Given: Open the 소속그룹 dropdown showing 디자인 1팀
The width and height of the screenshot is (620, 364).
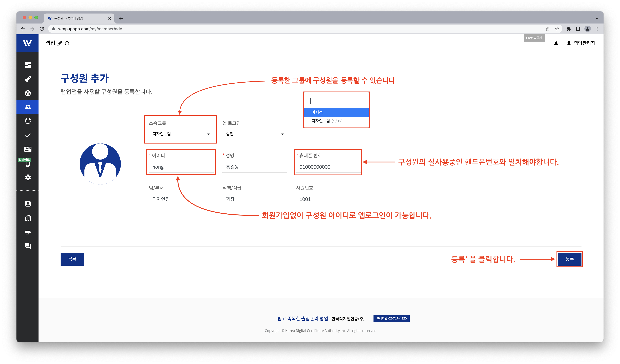Looking at the screenshot, I should click(181, 134).
